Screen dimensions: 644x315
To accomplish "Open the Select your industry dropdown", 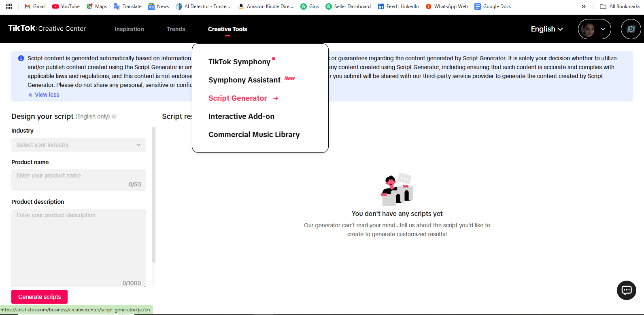I will [79, 145].
